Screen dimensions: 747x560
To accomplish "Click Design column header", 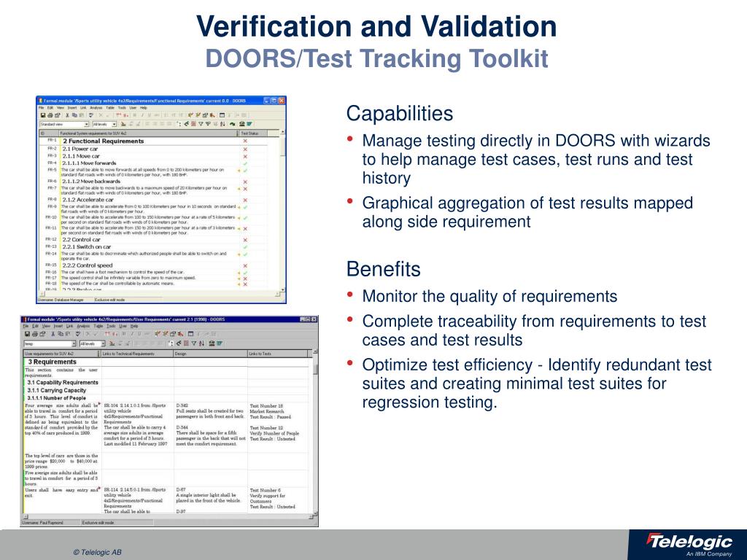I will pyautogui.click(x=211, y=354).
